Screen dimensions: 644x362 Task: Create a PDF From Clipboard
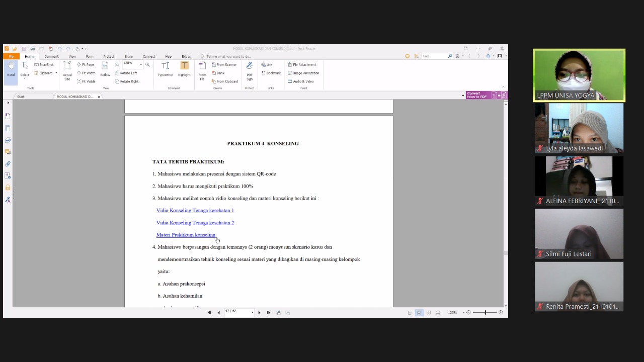click(x=225, y=81)
